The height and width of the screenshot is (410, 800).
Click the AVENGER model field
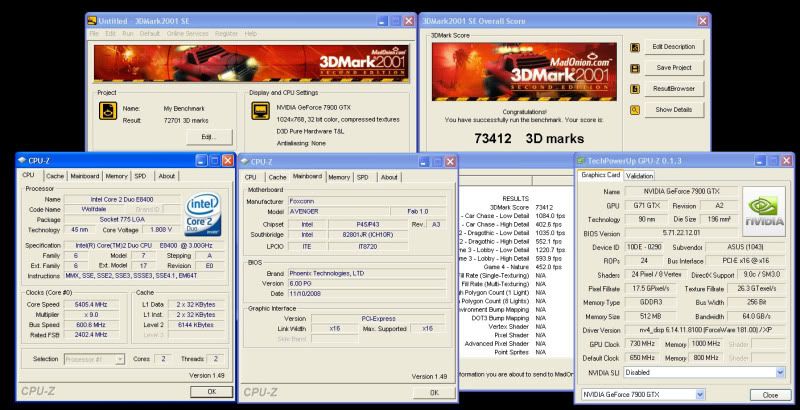338,212
